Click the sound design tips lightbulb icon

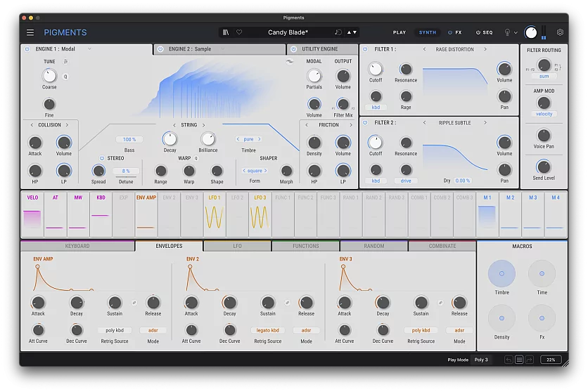tap(507, 32)
